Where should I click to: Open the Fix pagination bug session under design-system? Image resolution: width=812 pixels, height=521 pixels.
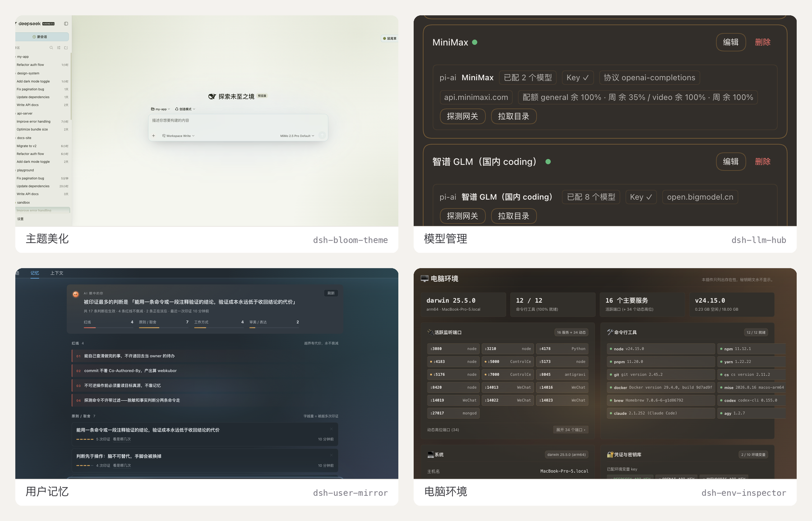pos(42,89)
